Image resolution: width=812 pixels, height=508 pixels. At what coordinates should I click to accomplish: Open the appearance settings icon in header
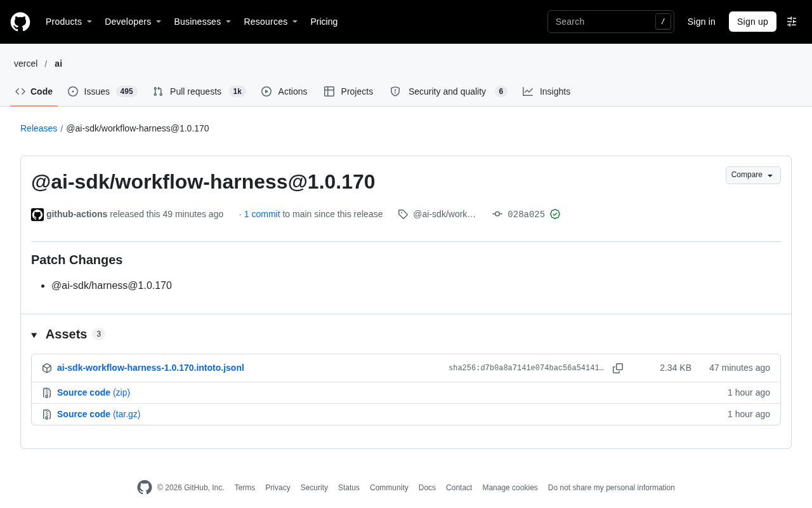click(792, 22)
